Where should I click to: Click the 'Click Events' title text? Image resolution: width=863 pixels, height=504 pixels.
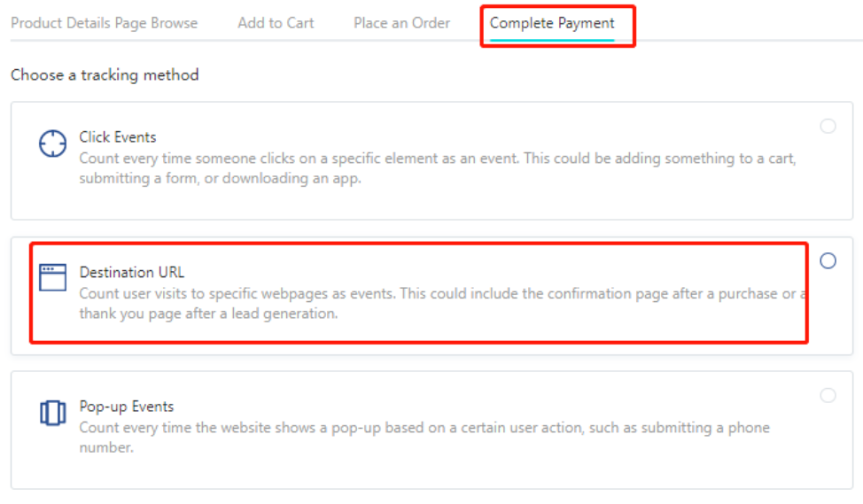tap(118, 137)
